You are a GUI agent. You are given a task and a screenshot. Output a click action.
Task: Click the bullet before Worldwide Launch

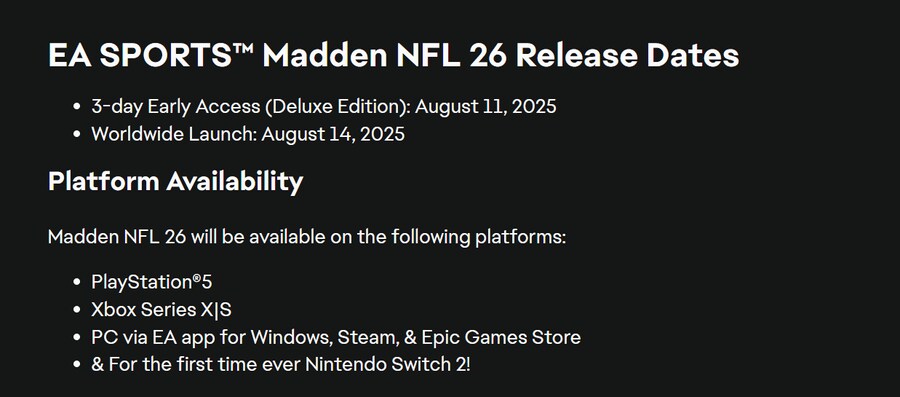(x=77, y=135)
